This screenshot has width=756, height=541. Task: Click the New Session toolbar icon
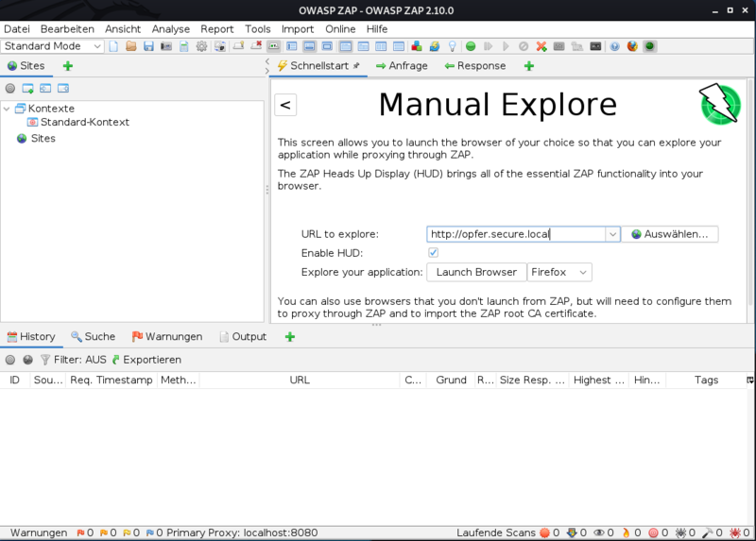pos(113,46)
